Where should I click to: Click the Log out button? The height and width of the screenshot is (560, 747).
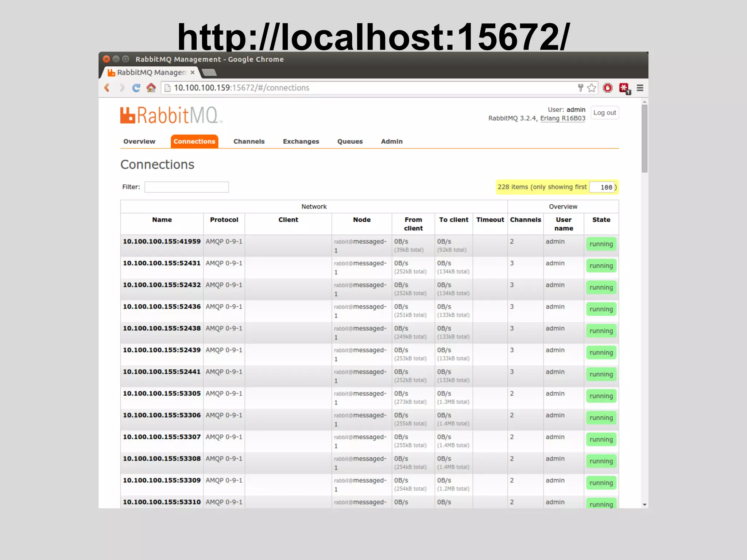pos(605,113)
